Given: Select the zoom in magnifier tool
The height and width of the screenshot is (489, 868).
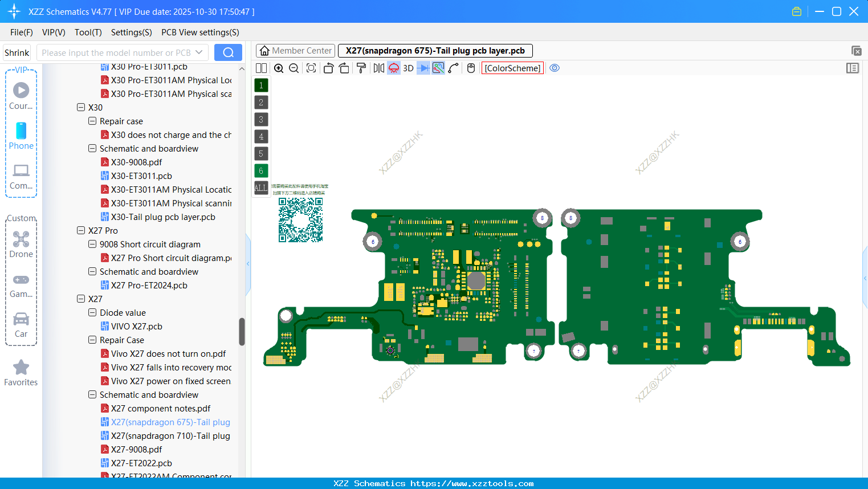Looking at the screenshot, I should [279, 68].
